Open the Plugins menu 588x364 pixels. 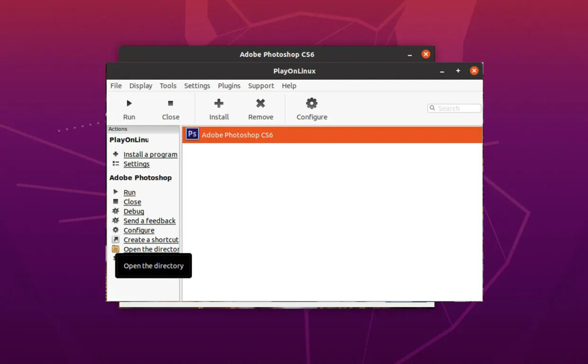click(229, 86)
